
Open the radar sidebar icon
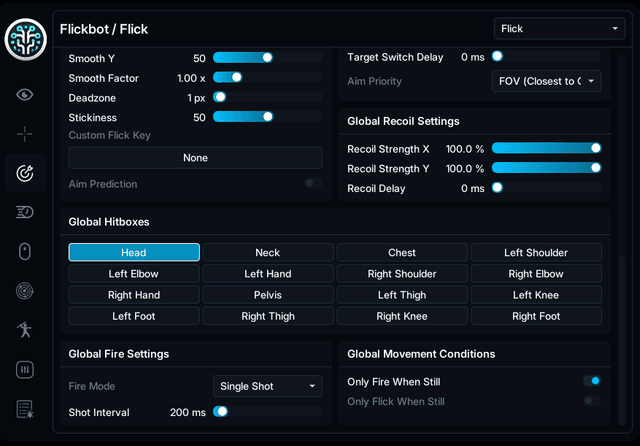point(25,291)
